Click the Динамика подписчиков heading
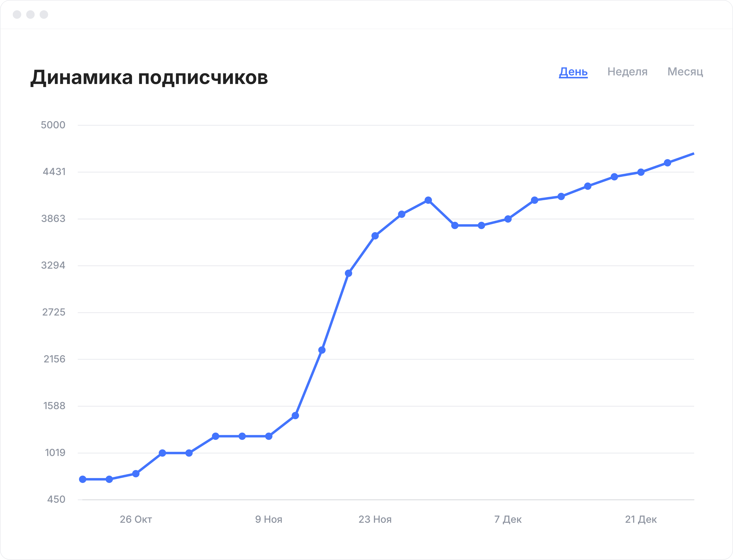Viewport: 733px width, 560px height. point(149,77)
